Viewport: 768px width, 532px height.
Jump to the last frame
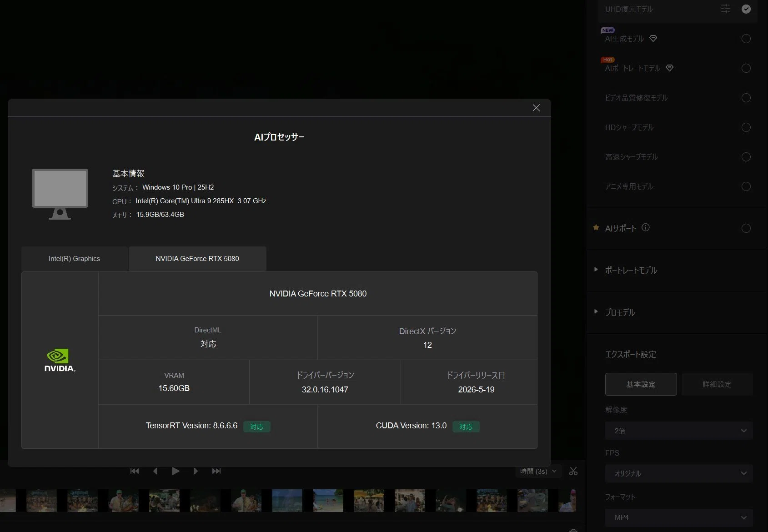point(216,471)
